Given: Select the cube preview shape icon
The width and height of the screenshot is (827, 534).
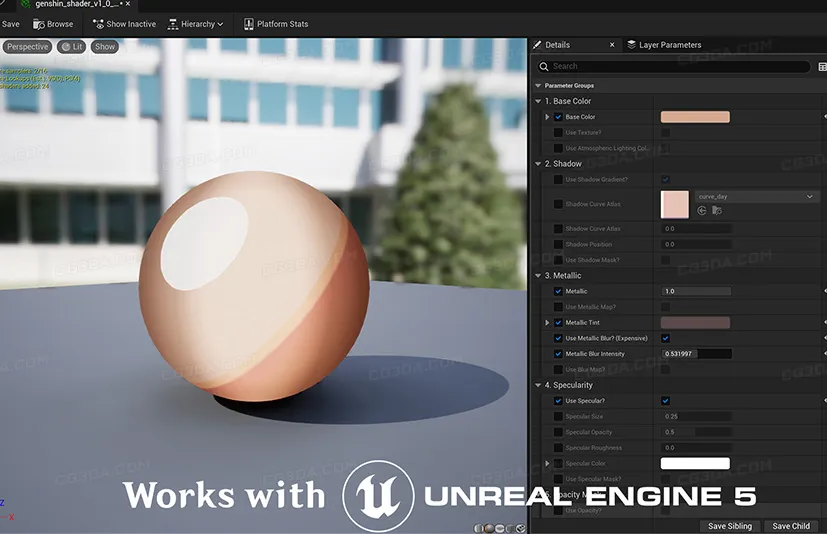Looking at the screenshot, I should 510,528.
